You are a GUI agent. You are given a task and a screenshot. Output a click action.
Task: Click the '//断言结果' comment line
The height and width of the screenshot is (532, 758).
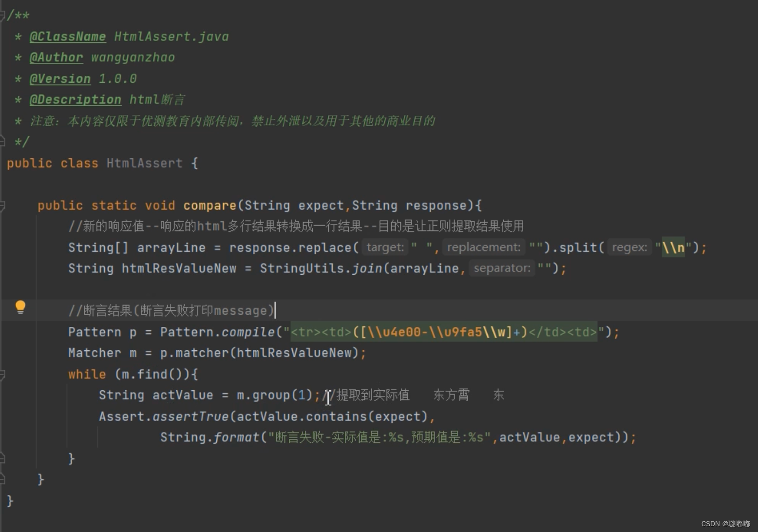[171, 311]
